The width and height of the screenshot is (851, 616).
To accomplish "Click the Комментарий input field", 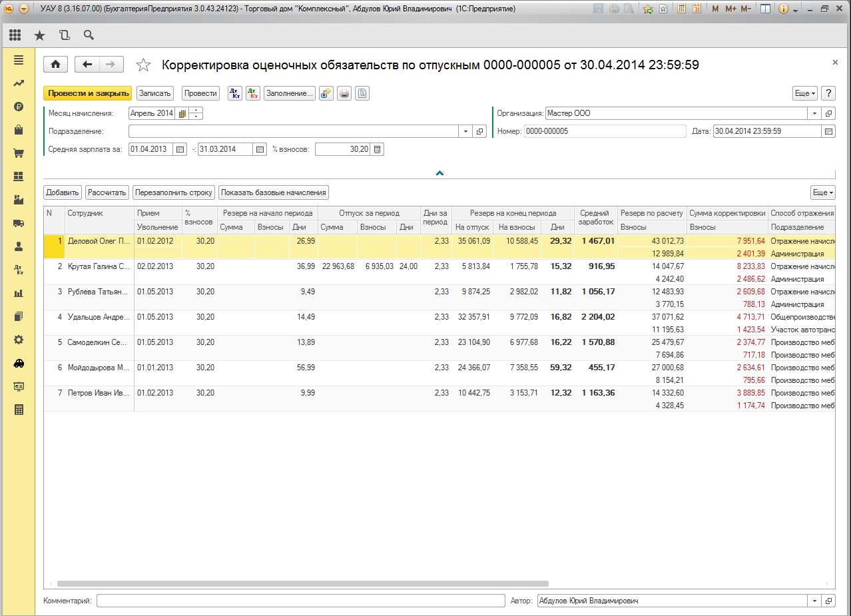I will coord(301,601).
